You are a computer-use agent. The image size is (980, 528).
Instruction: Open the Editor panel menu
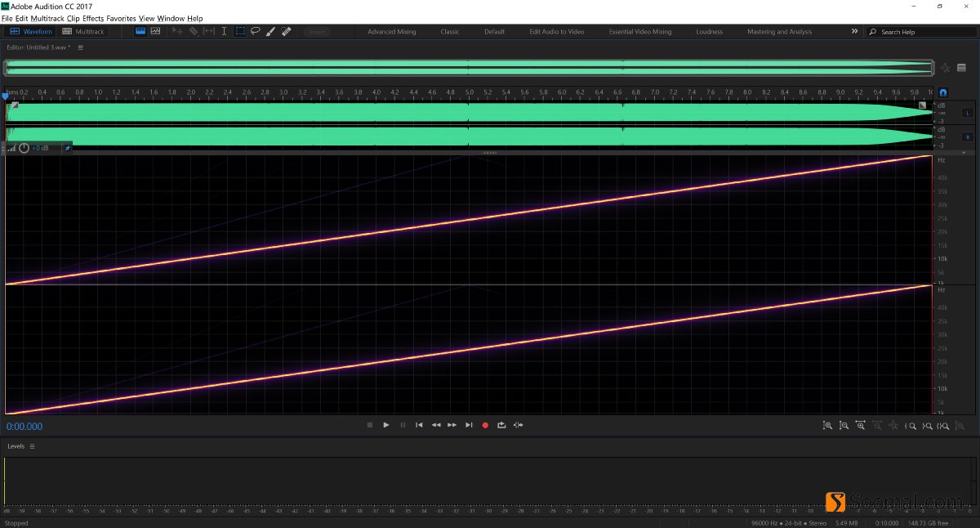click(x=81, y=47)
